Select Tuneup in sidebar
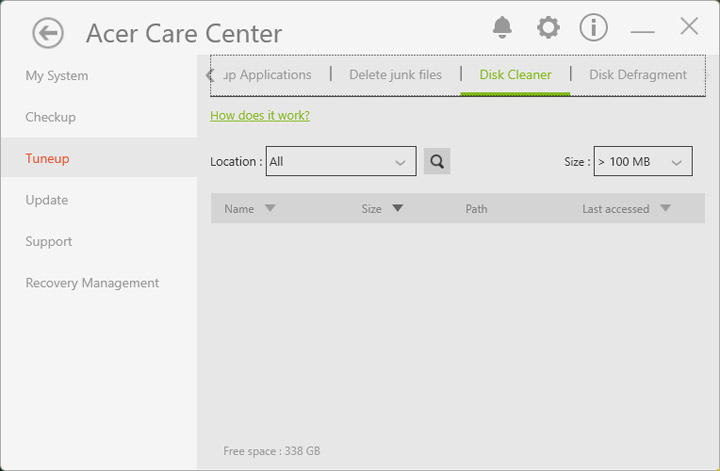Image resolution: width=720 pixels, height=471 pixels. pyautogui.click(x=99, y=157)
